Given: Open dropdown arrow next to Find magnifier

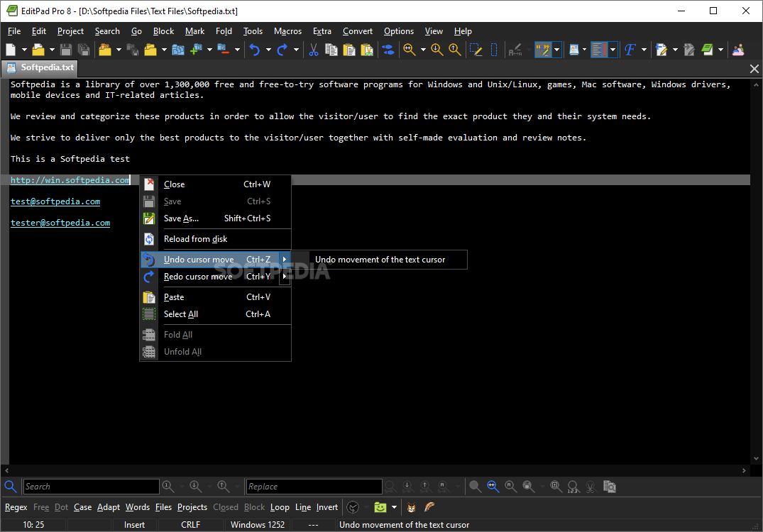Looking at the screenshot, I should pyautogui.click(x=423, y=50).
